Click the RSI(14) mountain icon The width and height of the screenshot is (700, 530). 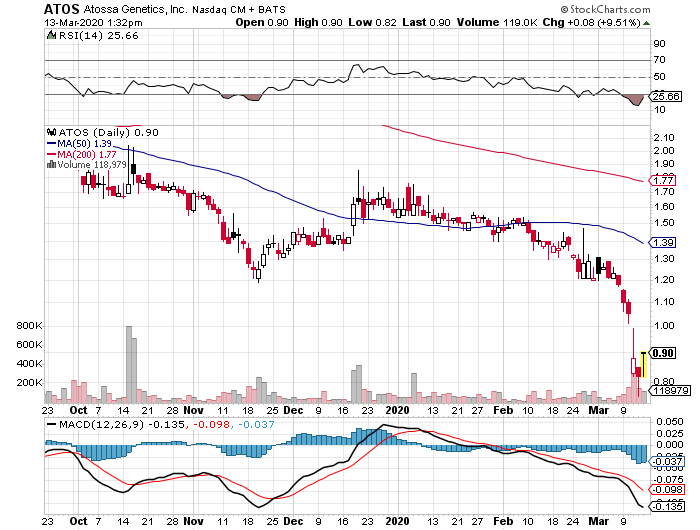pyautogui.click(x=52, y=35)
